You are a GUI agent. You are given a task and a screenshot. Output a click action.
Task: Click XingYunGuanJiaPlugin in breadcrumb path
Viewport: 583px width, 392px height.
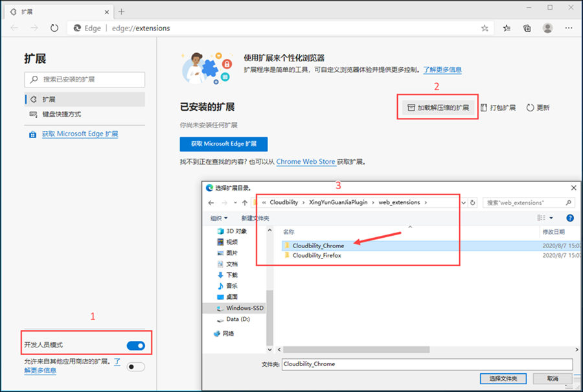point(338,202)
